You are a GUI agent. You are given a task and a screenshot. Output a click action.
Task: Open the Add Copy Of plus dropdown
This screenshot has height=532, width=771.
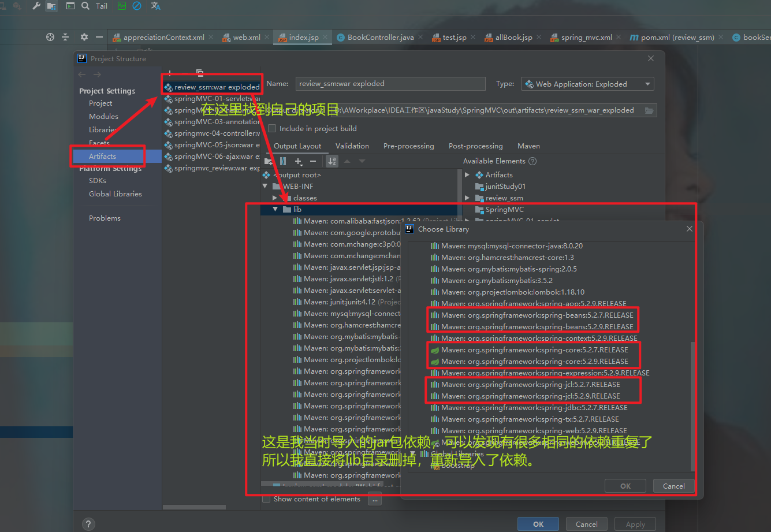click(x=299, y=161)
